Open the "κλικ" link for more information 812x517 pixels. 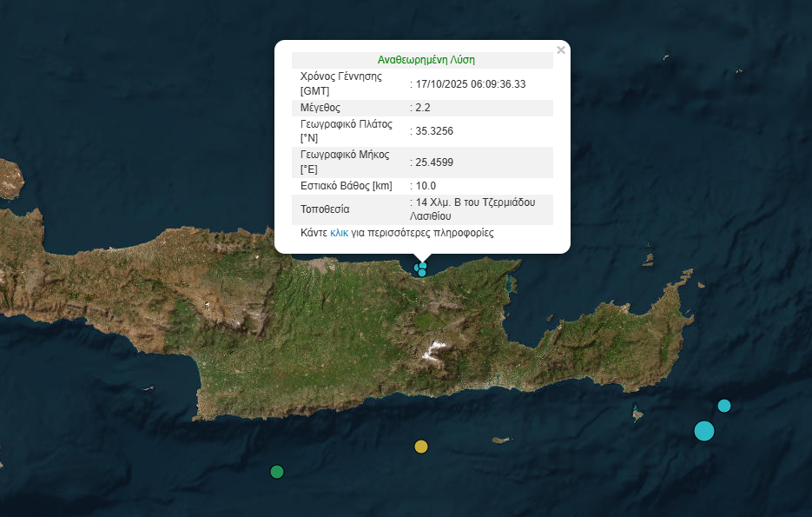click(x=339, y=233)
